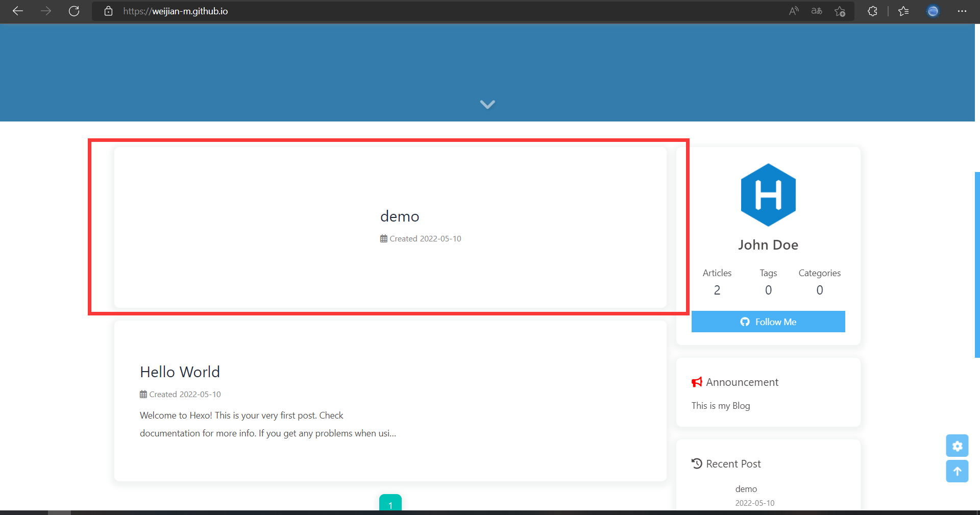Image resolution: width=980 pixels, height=515 pixels.
Task: Open demo from the Recent Post list
Action: [x=746, y=488]
